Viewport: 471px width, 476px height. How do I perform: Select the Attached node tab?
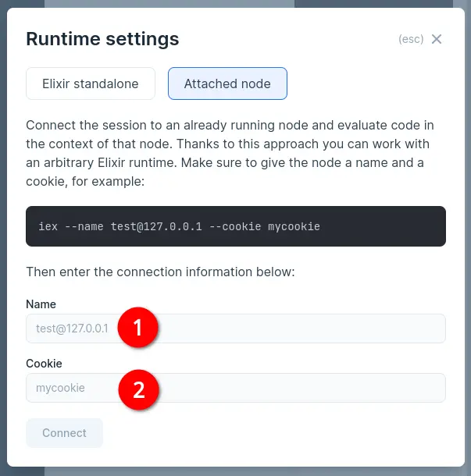[227, 83]
